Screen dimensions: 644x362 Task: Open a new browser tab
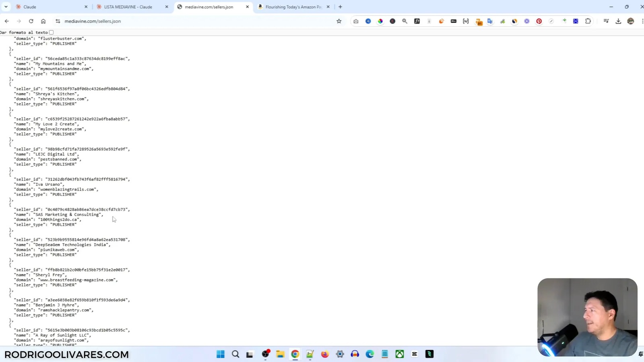[340, 7]
